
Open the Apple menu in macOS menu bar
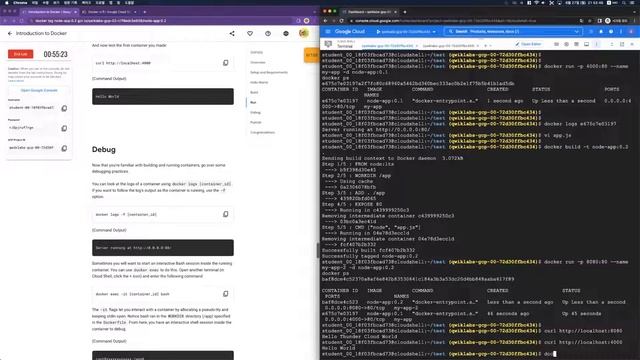[7, 2]
